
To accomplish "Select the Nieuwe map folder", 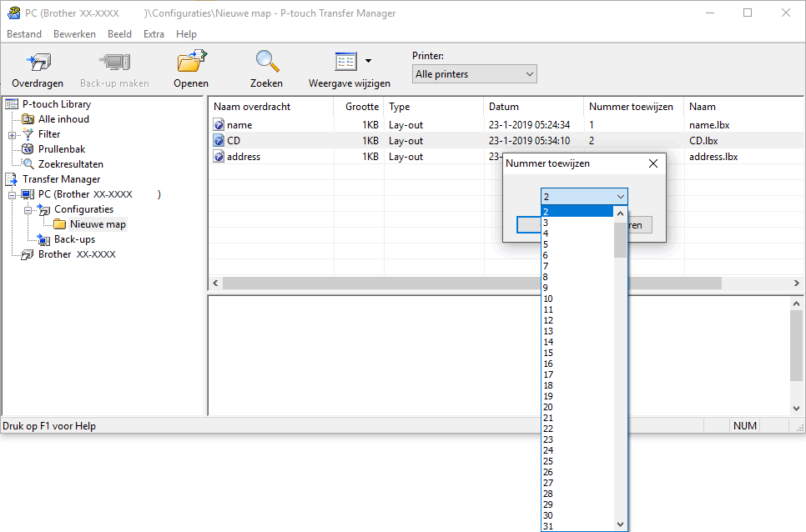I will pos(98,224).
